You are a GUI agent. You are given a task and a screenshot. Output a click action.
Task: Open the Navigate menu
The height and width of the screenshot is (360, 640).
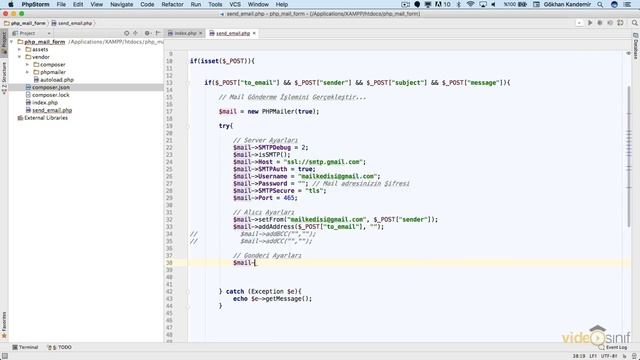(122, 4)
